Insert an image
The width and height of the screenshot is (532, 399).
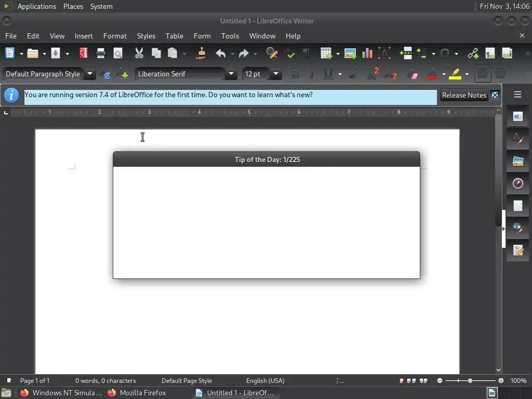point(350,54)
